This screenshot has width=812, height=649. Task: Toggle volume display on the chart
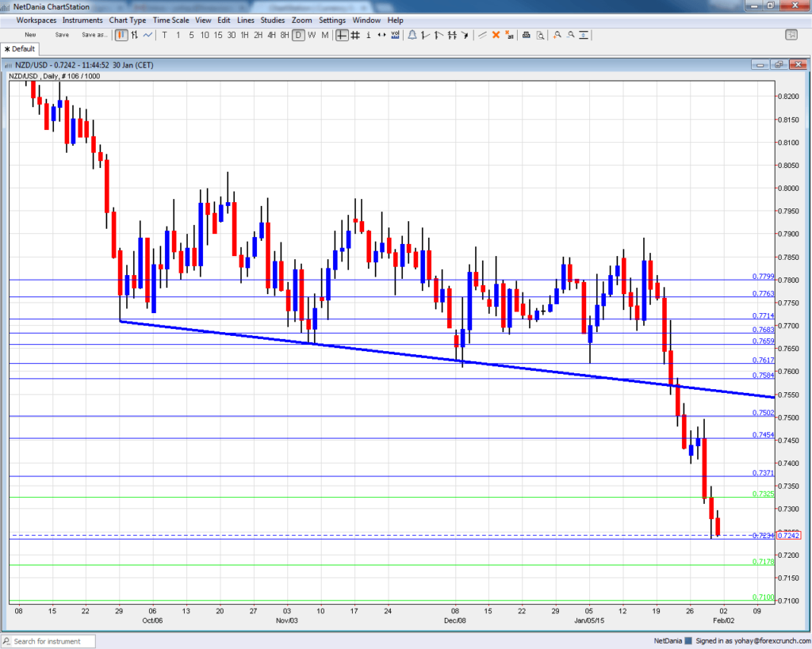click(394, 36)
